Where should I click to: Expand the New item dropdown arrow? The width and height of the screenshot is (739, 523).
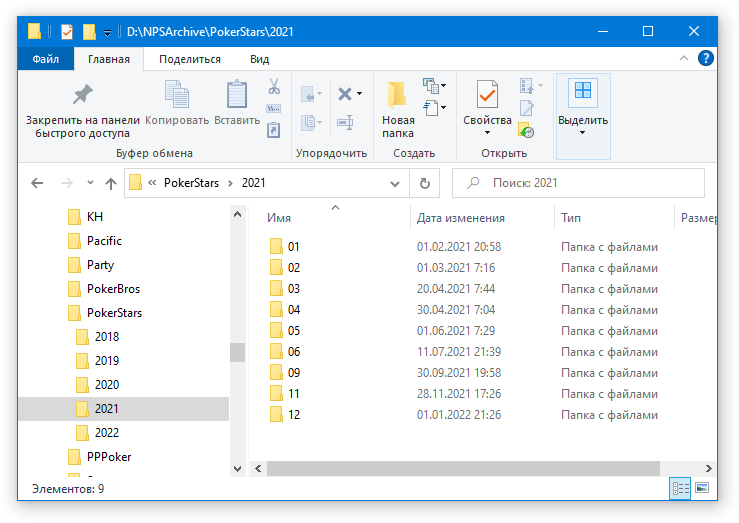tap(443, 86)
